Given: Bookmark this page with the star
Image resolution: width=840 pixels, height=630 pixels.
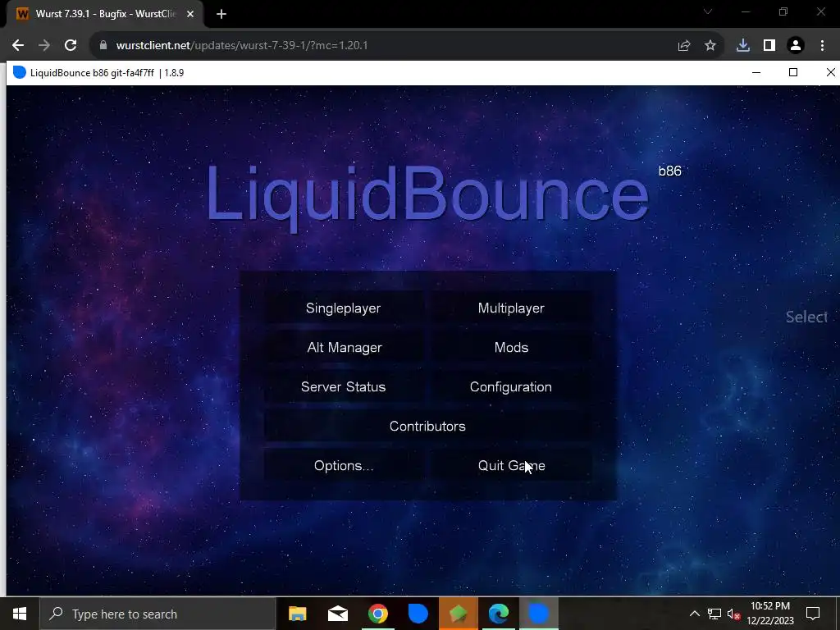Looking at the screenshot, I should [x=710, y=46].
